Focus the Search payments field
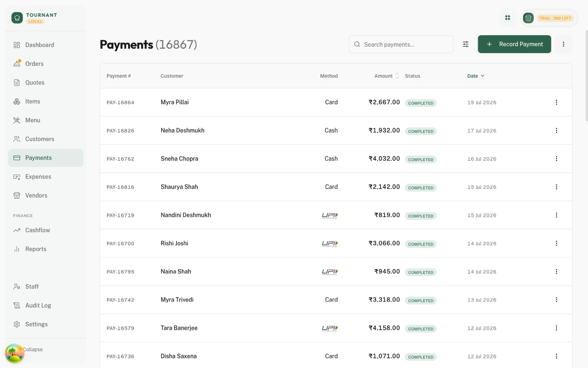The width and height of the screenshot is (588, 368). [x=401, y=44]
